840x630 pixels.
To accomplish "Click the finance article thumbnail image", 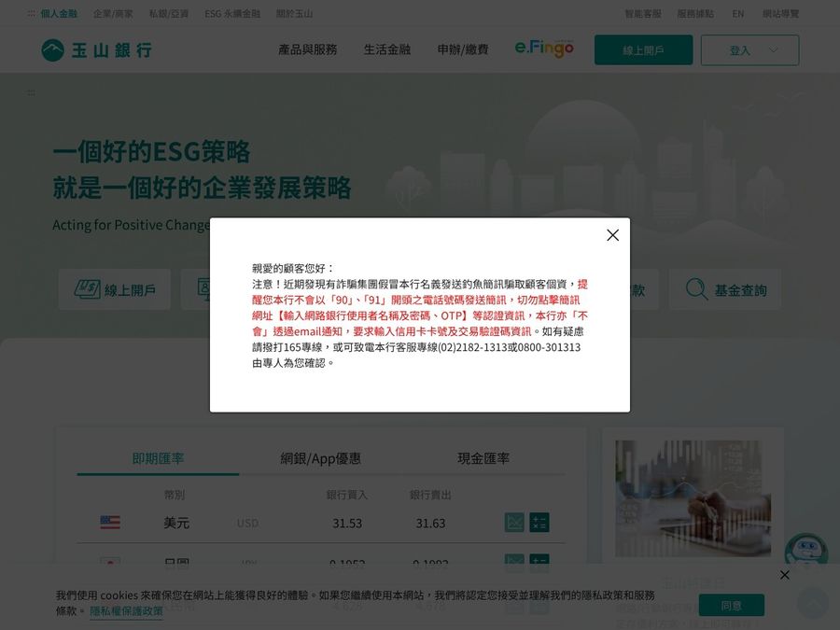I will click(693, 498).
